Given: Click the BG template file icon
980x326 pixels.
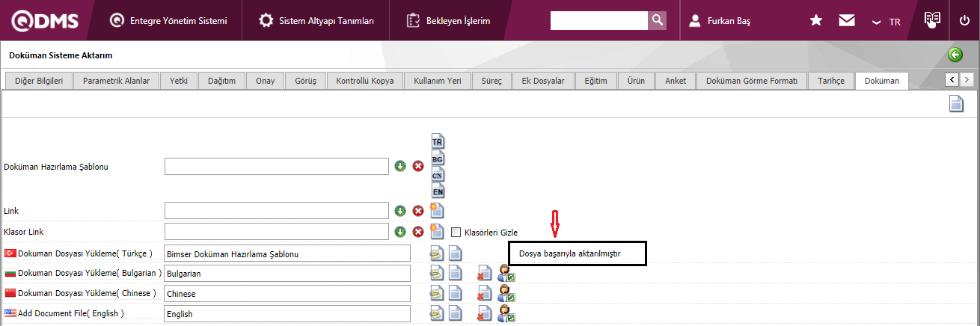Looking at the screenshot, I should pos(438,157).
